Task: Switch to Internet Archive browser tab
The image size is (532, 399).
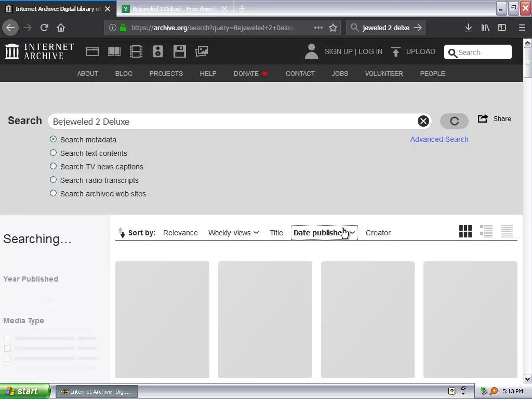Action: coord(58,9)
